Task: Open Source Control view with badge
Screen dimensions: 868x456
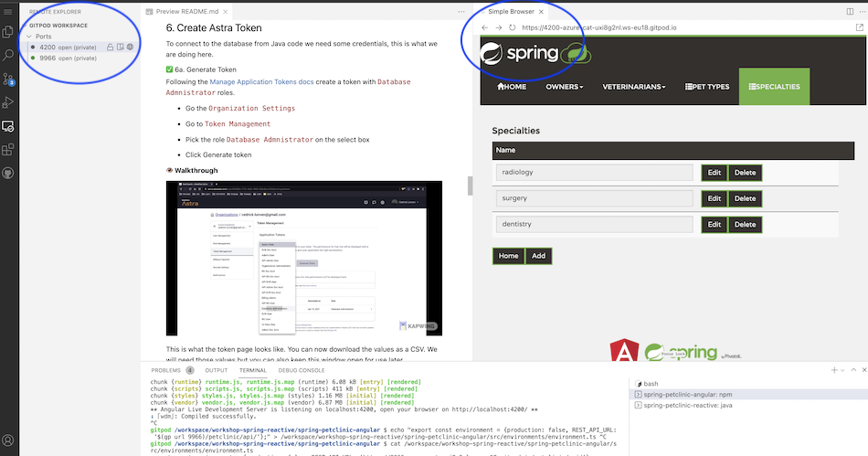Action: pyautogui.click(x=9, y=79)
